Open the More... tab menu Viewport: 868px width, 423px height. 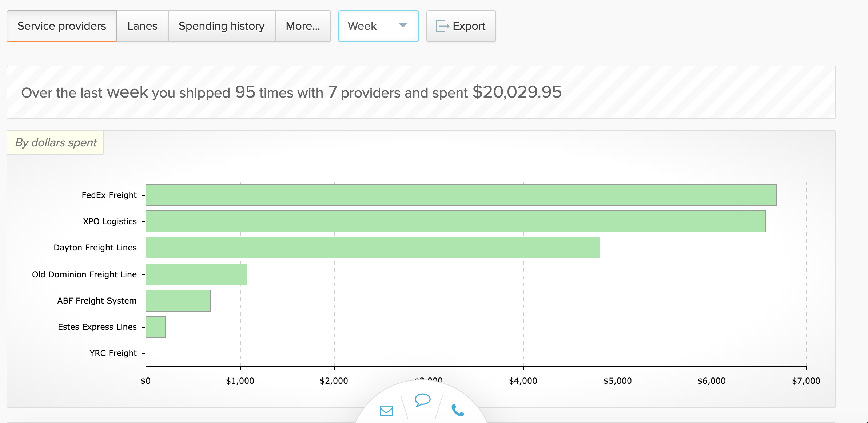[x=303, y=26]
